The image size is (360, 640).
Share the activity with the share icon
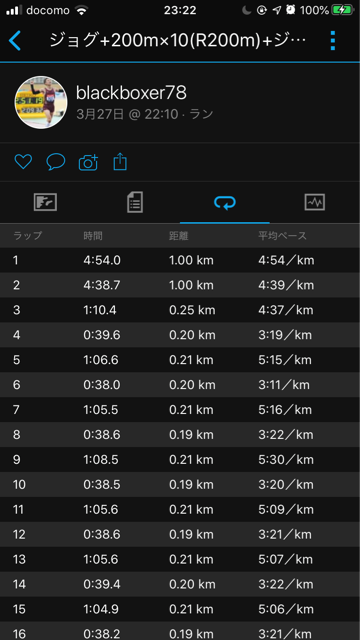120,162
